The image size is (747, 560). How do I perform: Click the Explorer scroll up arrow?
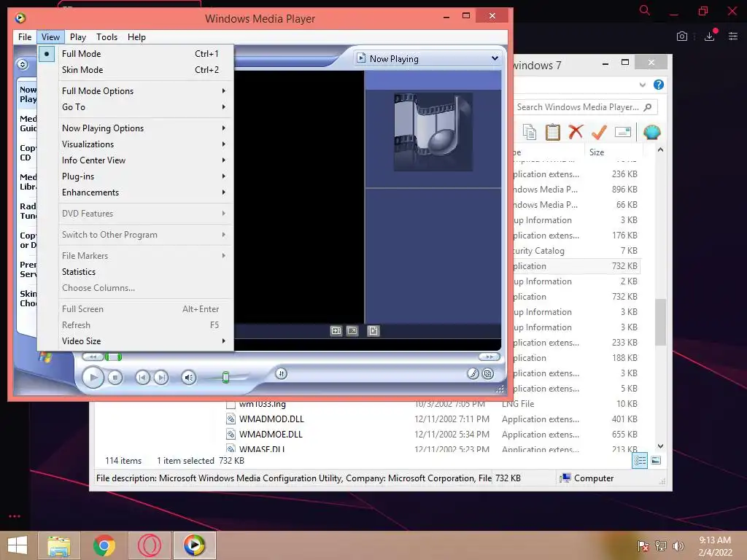[x=660, y=150]
